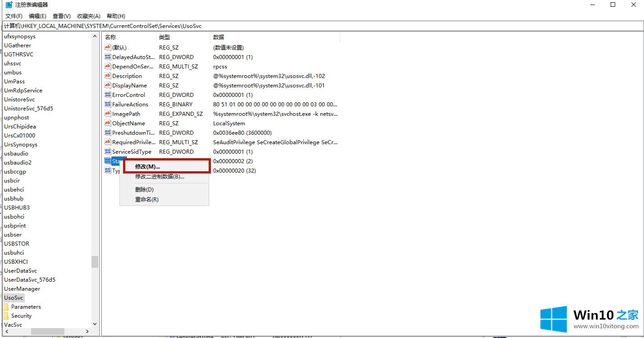644x338 pixels.
Task: Open the 文件(F) menu
Action: point(14,16)
